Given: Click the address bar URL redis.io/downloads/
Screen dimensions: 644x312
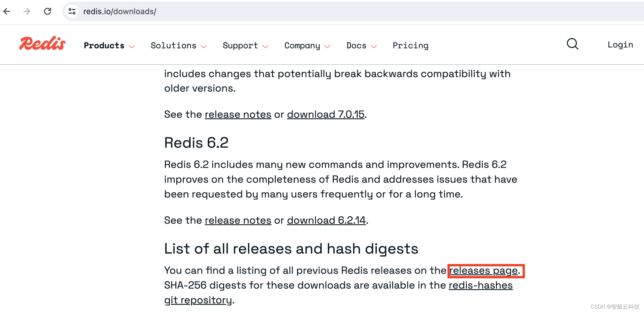Looking at the screenshot, I should click(120, 11).
